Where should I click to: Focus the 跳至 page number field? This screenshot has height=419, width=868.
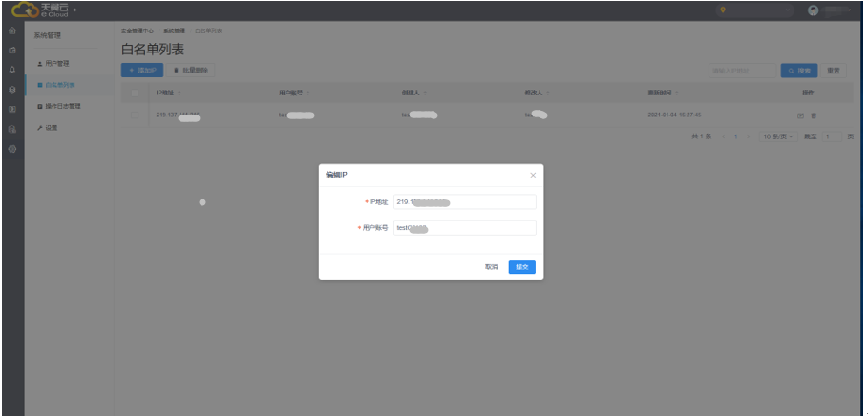coord(832,136)
